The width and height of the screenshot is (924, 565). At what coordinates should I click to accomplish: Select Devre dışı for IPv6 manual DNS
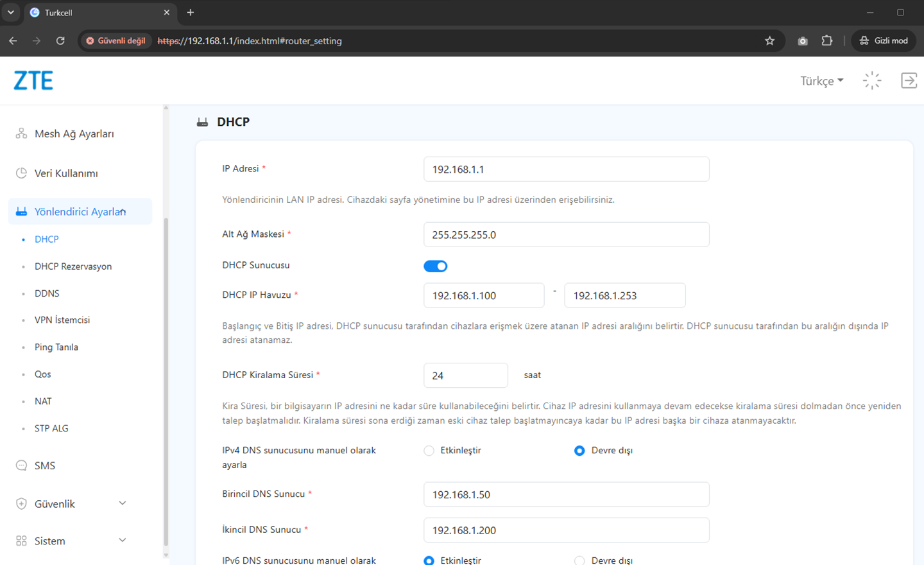(x=579, y=561)
